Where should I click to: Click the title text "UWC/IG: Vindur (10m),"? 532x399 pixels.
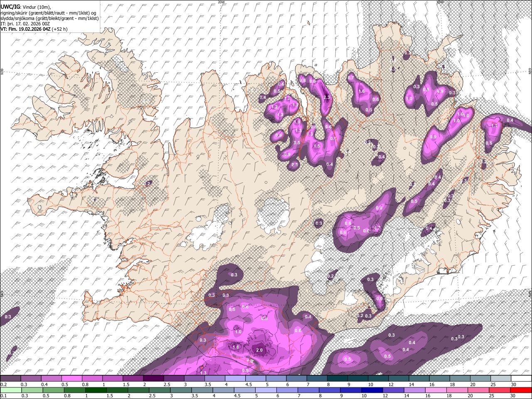(25, 7)
